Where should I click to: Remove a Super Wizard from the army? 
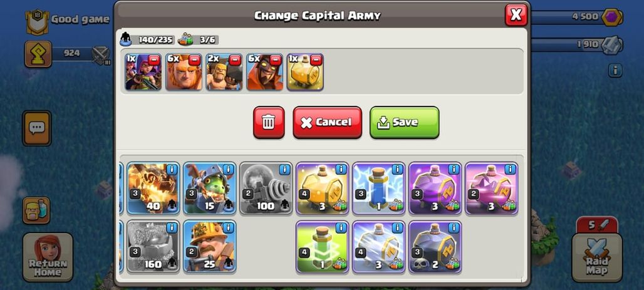point(275,60)
